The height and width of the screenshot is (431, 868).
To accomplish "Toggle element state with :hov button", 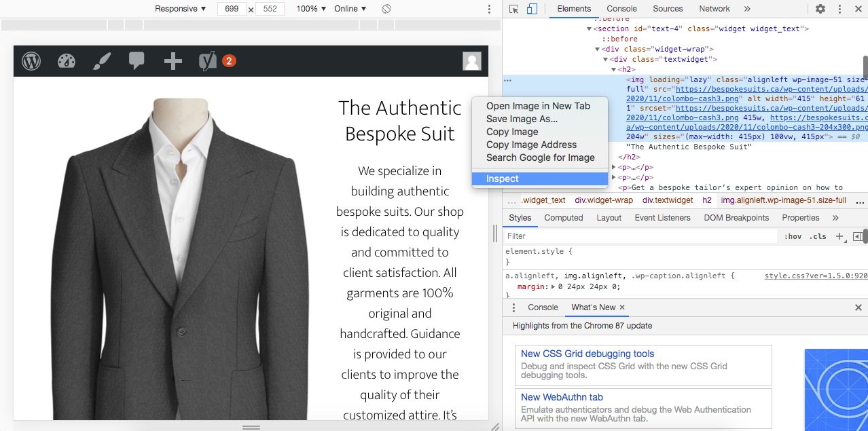I will (793, 236).
